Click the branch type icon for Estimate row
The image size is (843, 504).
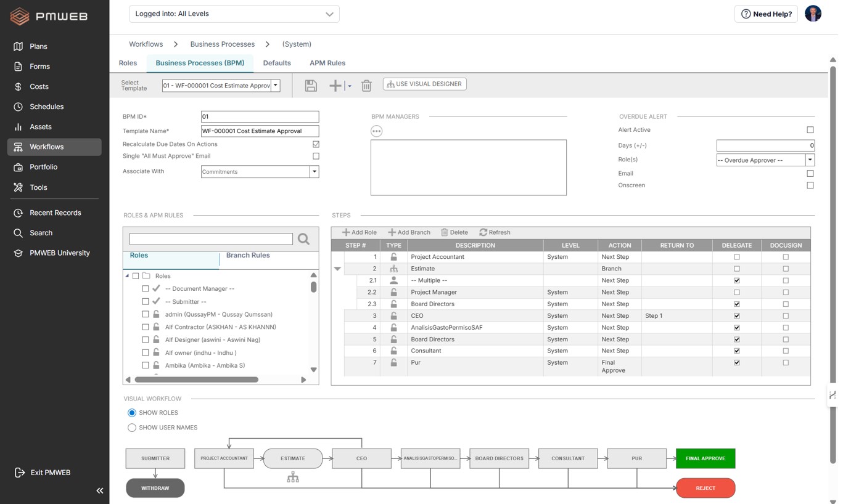point(393,269)
